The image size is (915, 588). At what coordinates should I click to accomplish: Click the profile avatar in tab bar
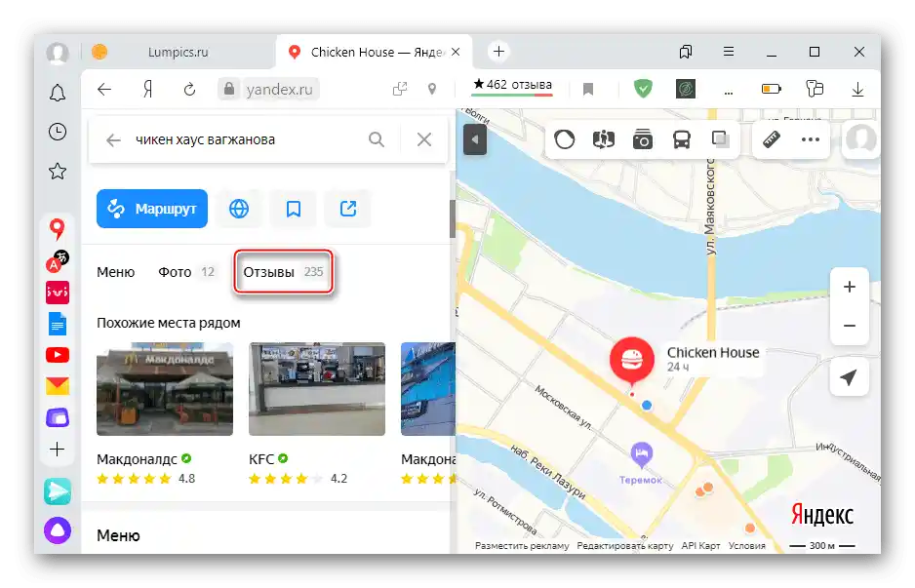[x=58, y=53]
